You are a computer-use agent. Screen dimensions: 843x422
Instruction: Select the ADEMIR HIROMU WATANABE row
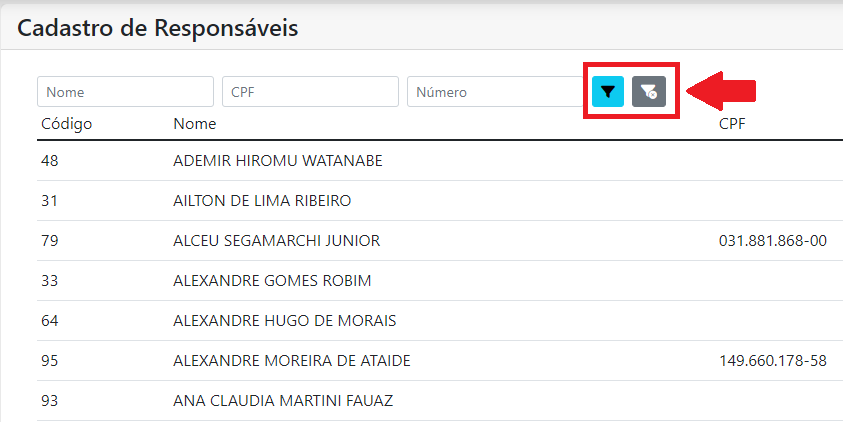pos(440,161)
